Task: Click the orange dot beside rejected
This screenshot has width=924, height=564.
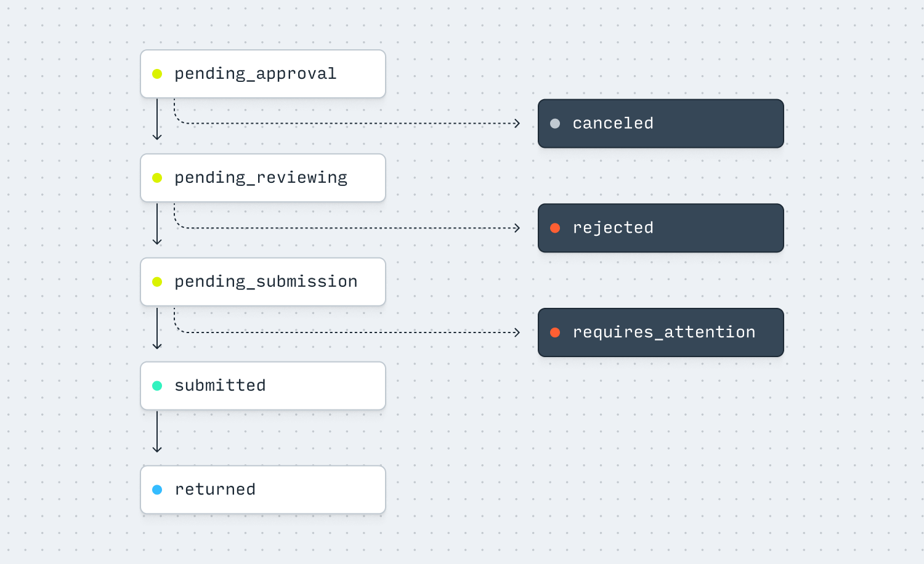Action: (555, 228)
